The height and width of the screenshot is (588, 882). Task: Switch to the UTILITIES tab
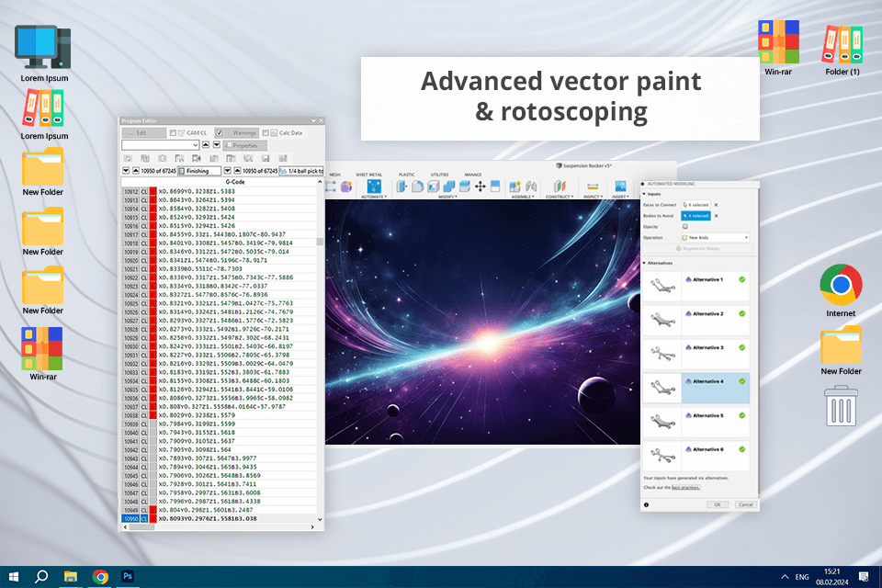coord(440,175)
